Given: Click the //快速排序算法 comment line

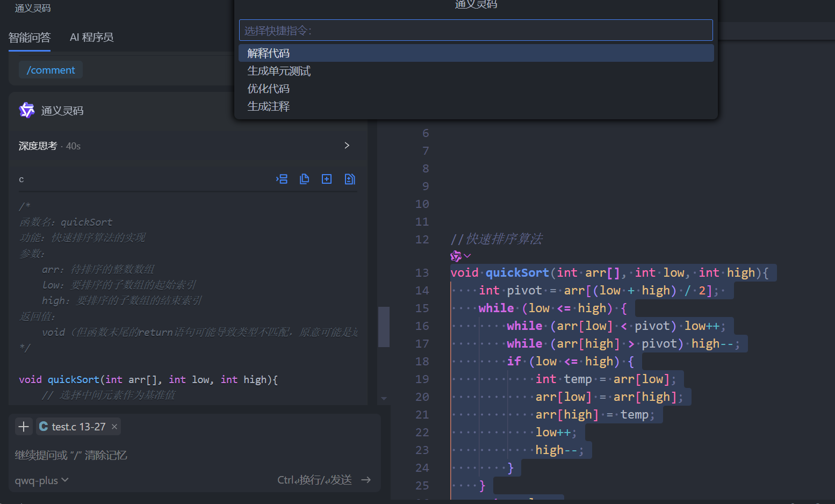Looking at the screenshot, I should click(496, 239).
